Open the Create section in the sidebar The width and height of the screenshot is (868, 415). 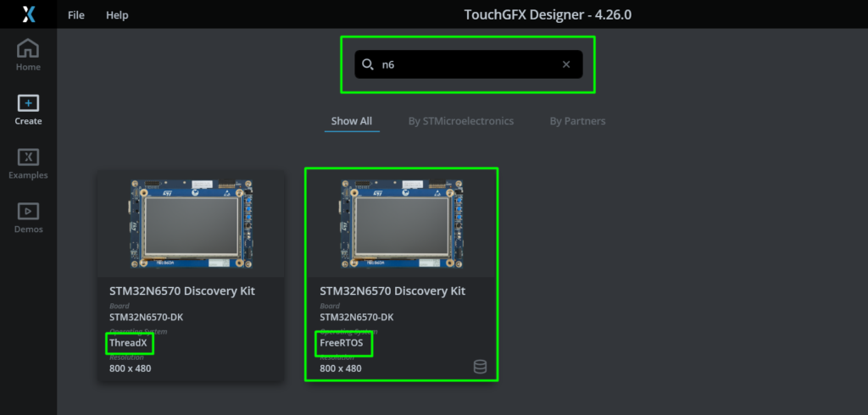[x=28, y=109]
